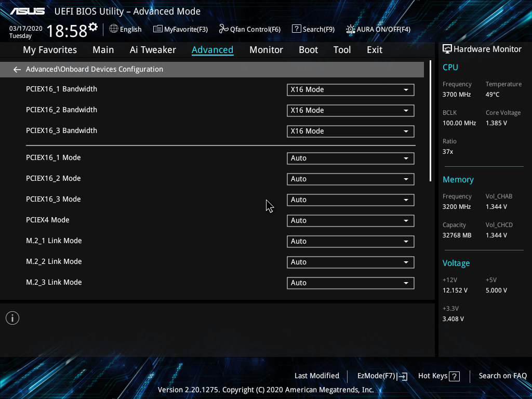532x399 pixels.
Task: Open the Tool tab
Action: pos(342,50)
